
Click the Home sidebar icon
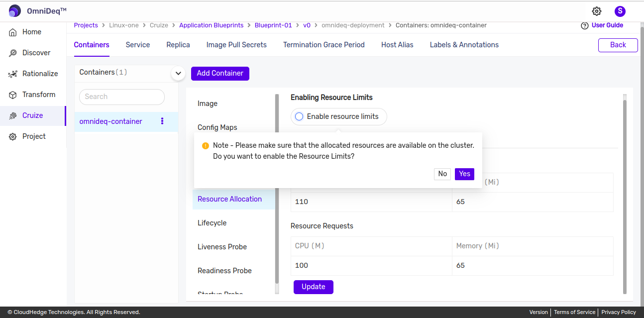[x=13, y=32]
